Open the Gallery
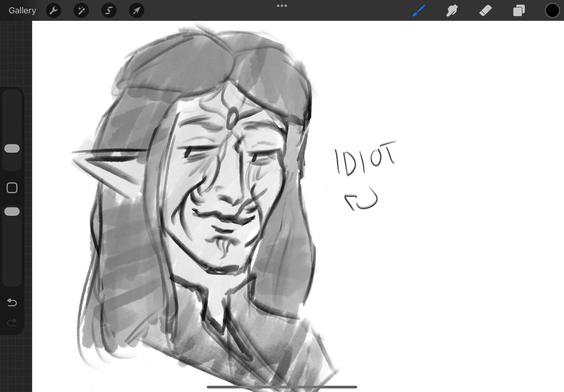The image size is (564, 392). (22, 10)
